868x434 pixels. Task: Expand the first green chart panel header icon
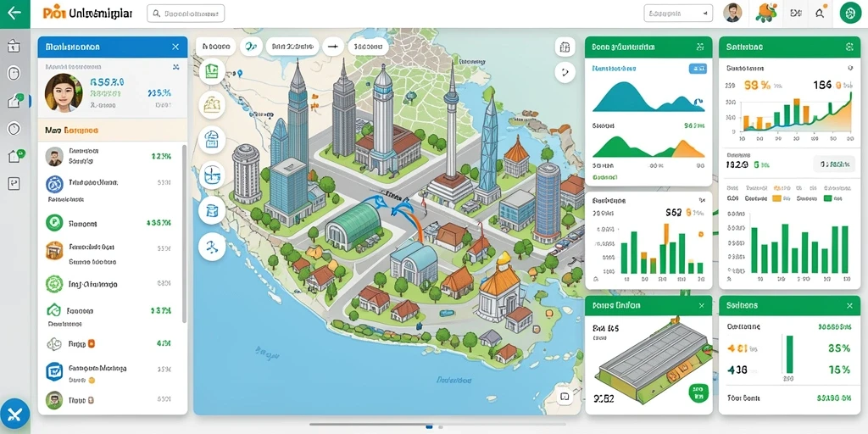click(700, 47)
